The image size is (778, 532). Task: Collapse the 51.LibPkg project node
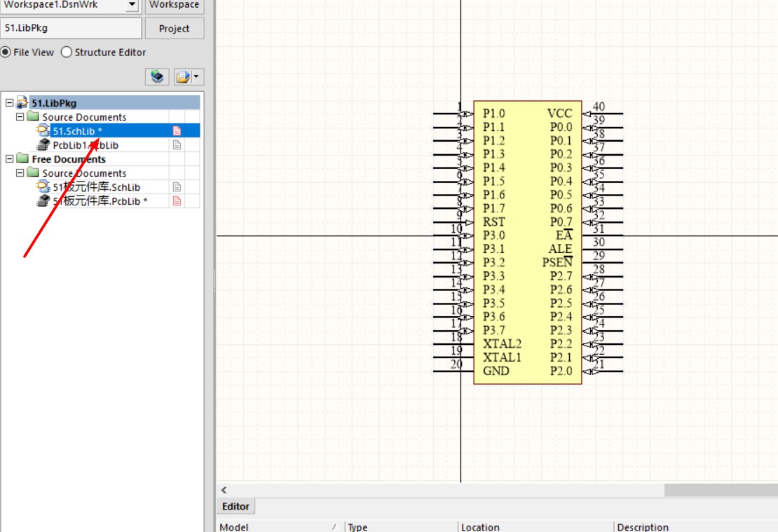pos(9,103)
